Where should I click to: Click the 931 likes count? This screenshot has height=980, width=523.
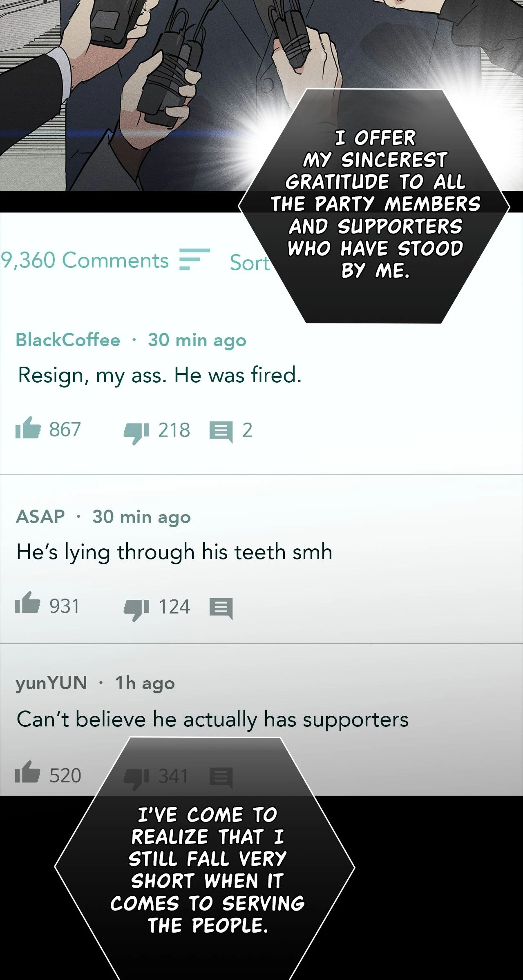[x=65, y=606]
